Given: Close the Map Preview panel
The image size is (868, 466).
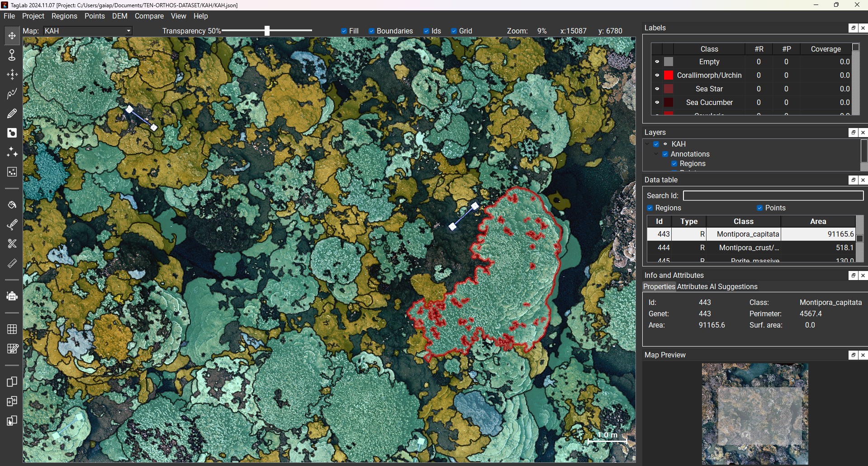Looking at the screenshot, I should pos(863,355).
